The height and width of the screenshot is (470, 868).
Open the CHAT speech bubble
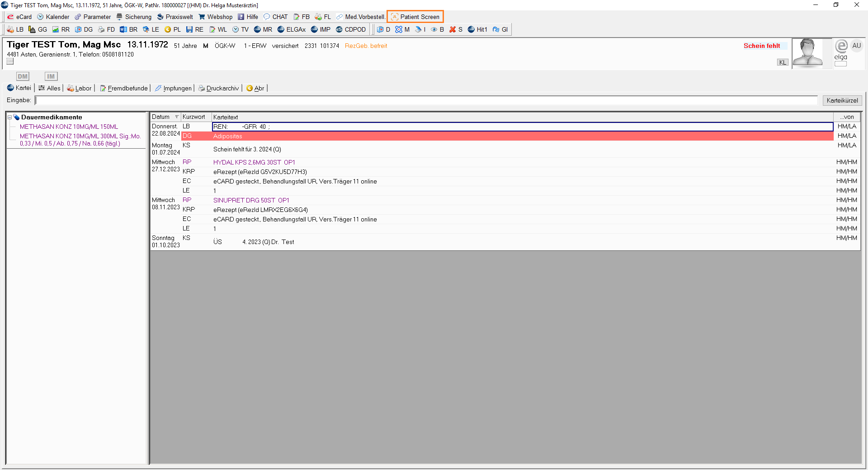(x=267, y=17)
